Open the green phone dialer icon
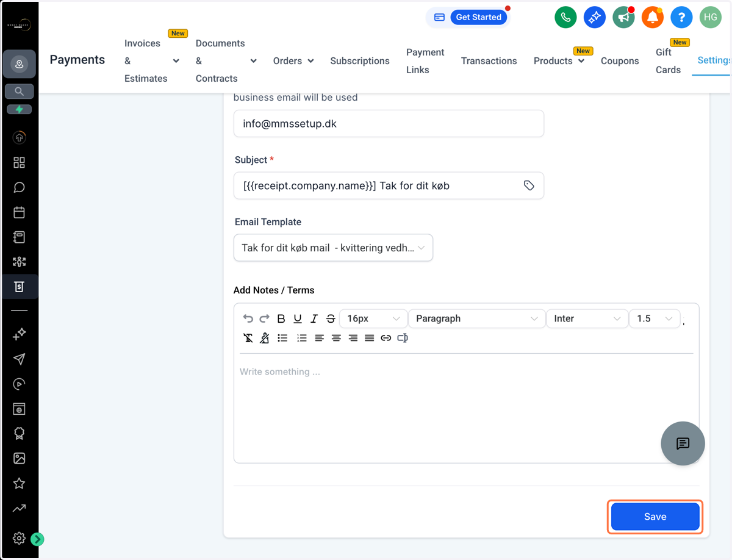The height and width of the screenshot is (560, 732). (x=565, y=17)
